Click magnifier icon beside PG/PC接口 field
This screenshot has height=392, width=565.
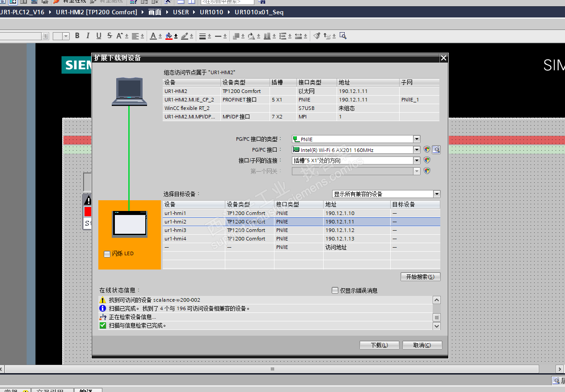point(436,150)
